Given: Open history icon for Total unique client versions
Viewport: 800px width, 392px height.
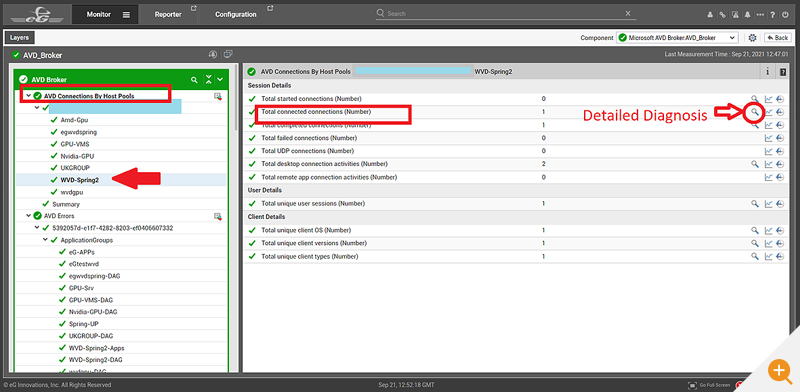Looking at the screenshot, I should (x=780, y=243).
